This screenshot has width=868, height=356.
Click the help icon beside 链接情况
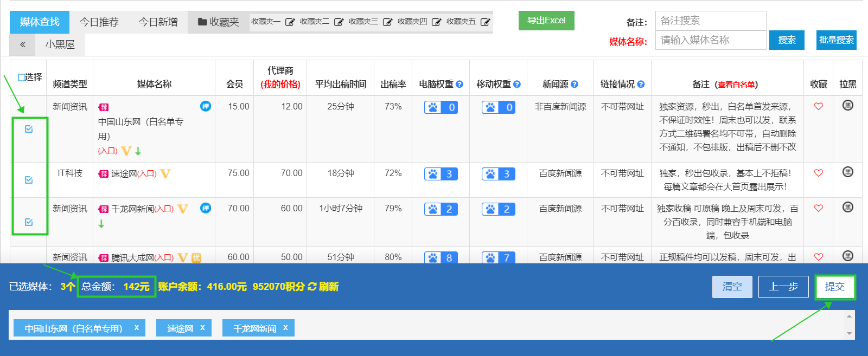641,84
